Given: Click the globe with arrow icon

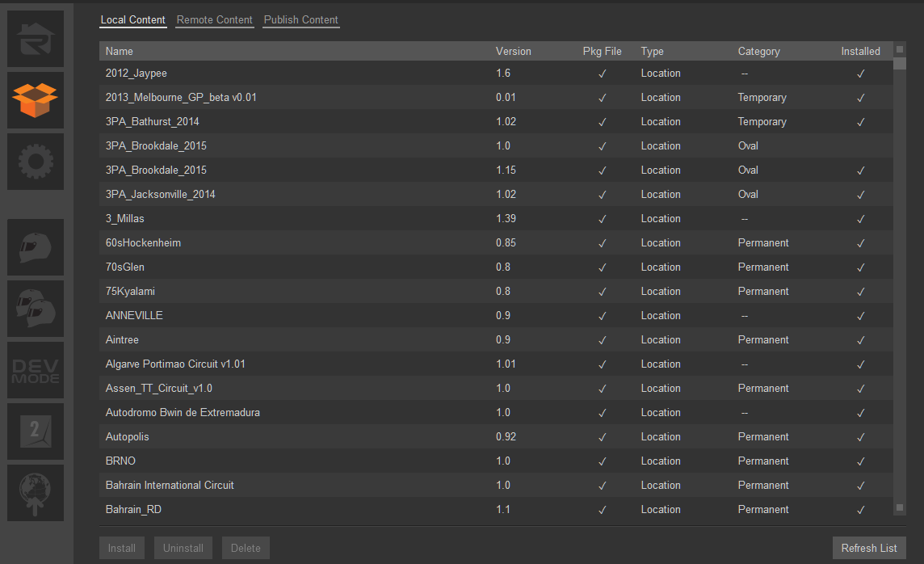Looking at the screenshot, I should [36, 493].
